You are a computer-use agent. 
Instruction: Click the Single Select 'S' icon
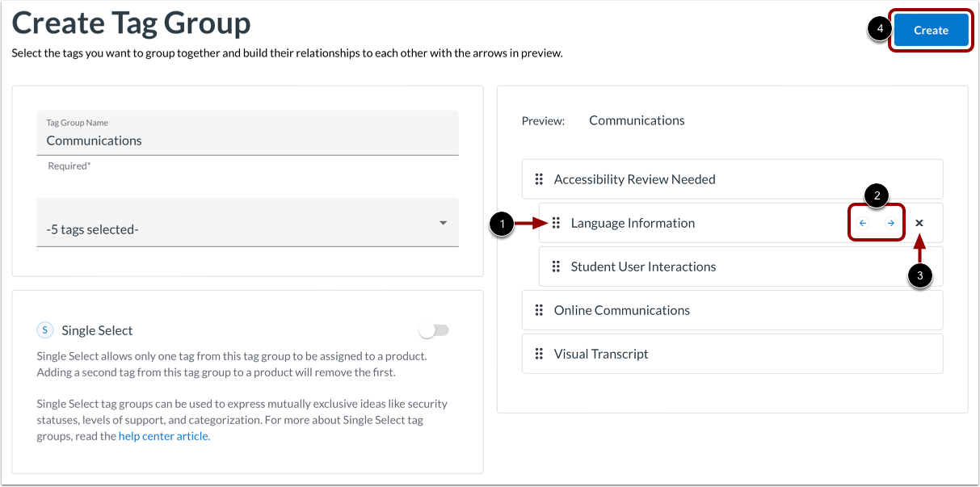click(x=45, y=330)
